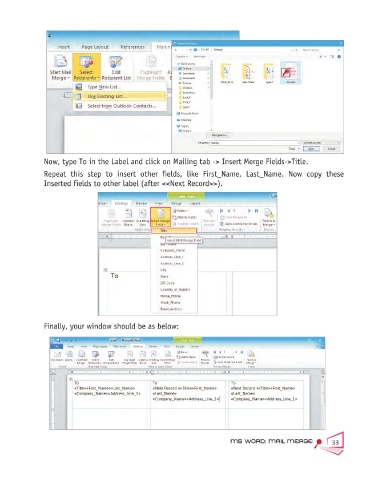Image resolution: width=375 pixels, height=480 pixels.
Task: Click the Open button in file dialog
Action: tap(311, 149)
